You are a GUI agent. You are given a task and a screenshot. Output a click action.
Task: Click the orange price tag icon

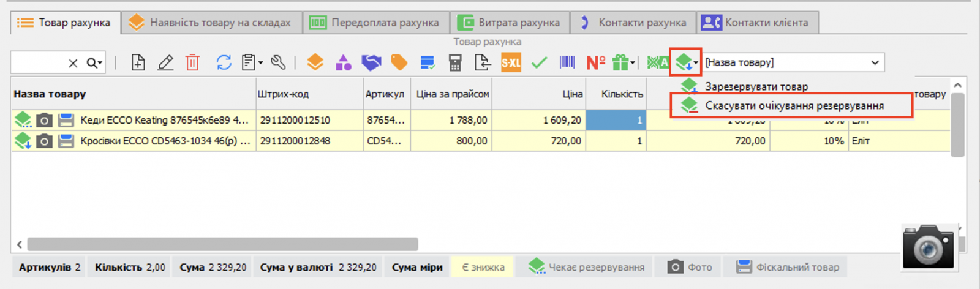[x=399, y=62]
